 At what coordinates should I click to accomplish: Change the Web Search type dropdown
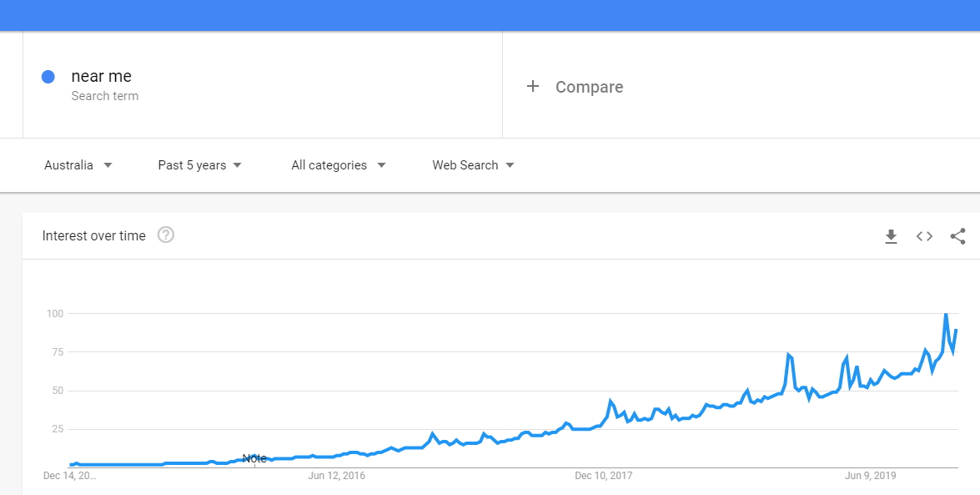473,165
